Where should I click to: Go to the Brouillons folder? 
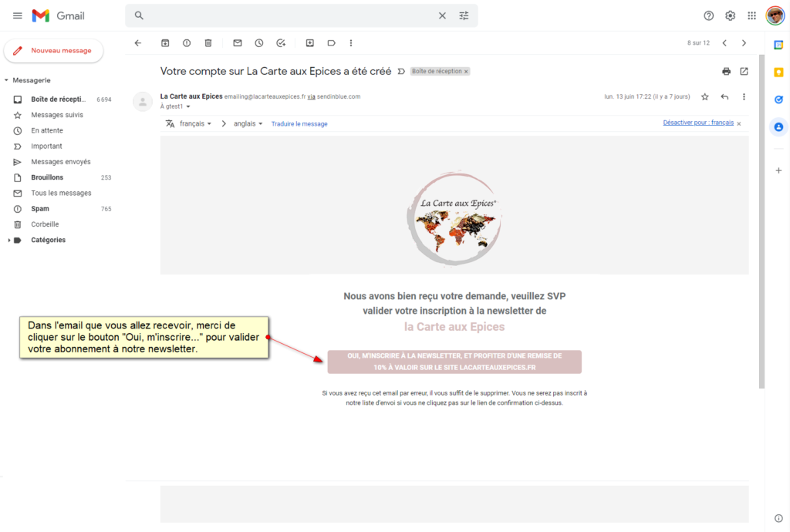click(x=46, y=177)
